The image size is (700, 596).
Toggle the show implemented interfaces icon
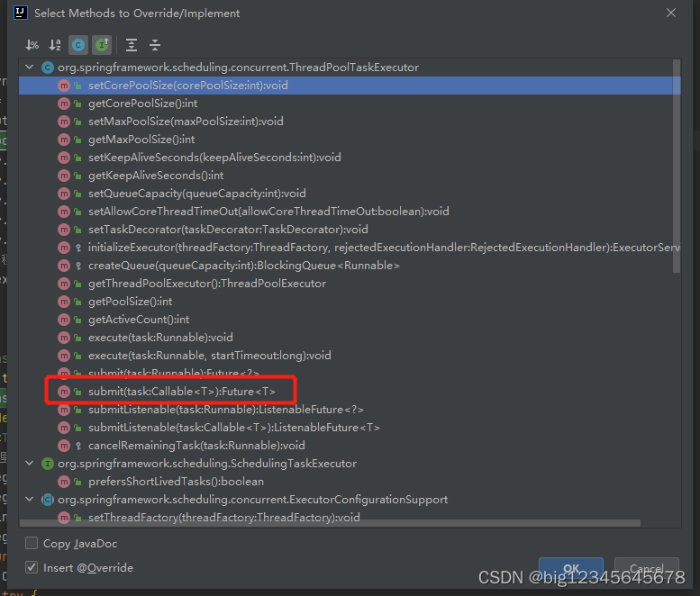(102, 45)
